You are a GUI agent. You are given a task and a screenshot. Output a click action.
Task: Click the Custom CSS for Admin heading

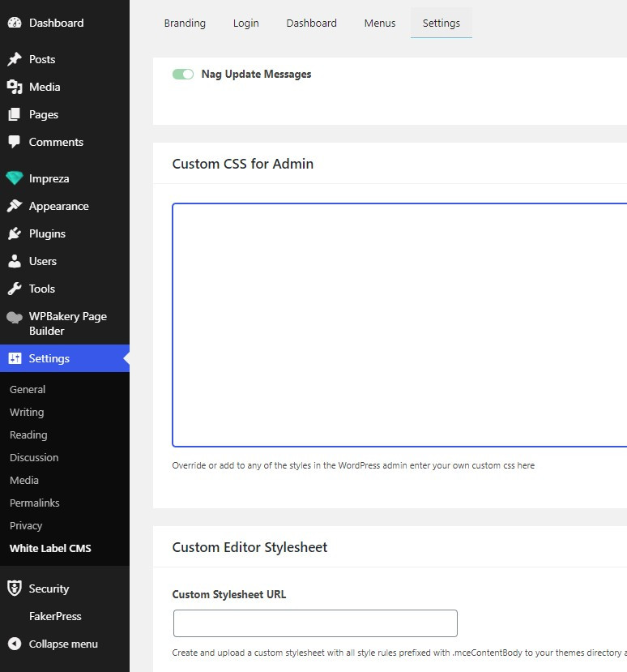coord(242,164)
